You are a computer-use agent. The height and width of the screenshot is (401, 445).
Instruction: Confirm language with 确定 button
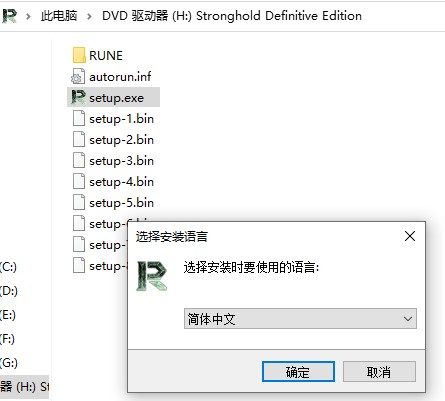coord(298,371)
